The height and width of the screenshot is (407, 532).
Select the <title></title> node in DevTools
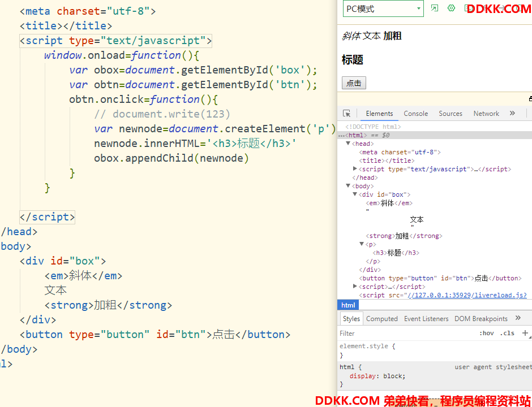(387, 161)
